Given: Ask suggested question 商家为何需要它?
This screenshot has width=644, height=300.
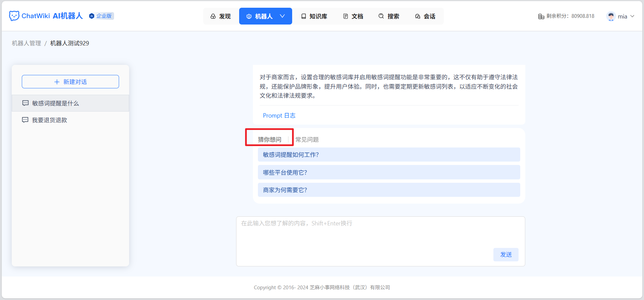Looking at the screenshot, I should pyautogui.click(x=389, y=190).
